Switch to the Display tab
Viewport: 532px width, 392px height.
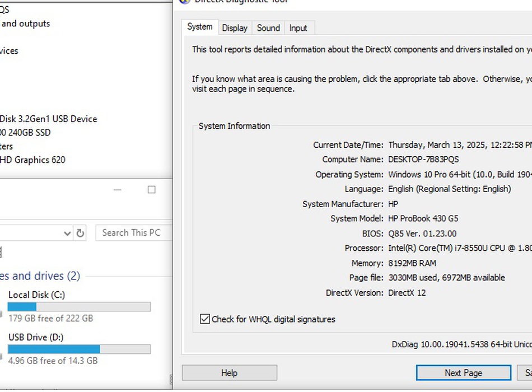coord(235,28)
